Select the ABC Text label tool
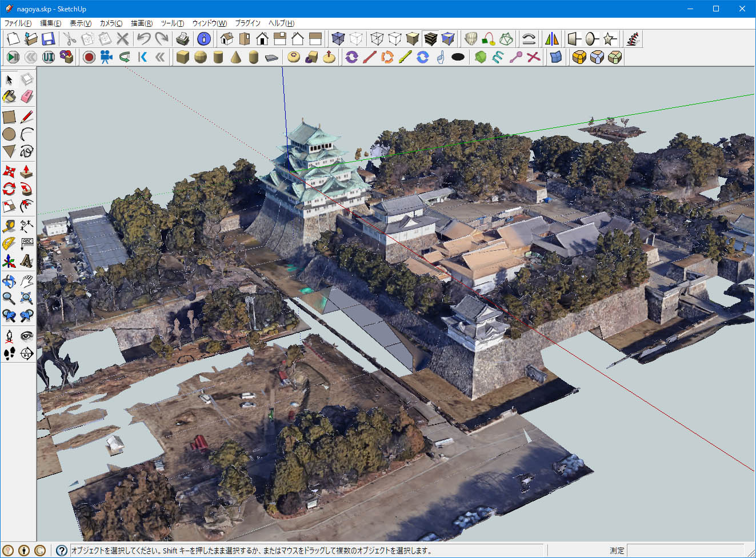The image size is (756, 558). 27,244
